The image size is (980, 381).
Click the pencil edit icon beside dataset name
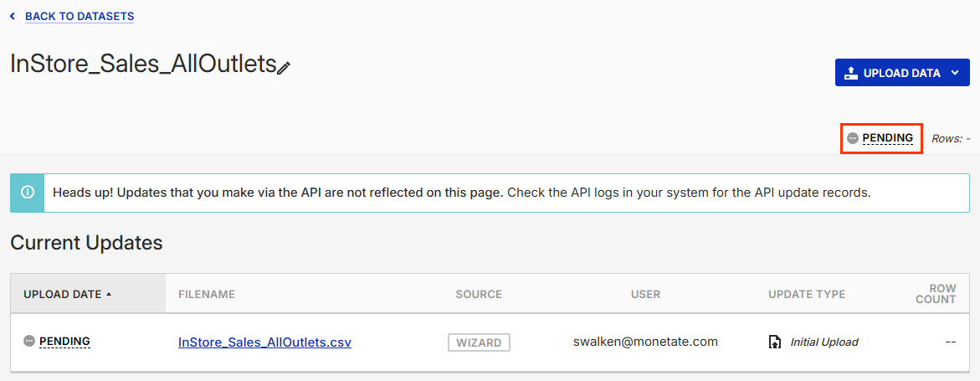[x=285, y=68]
